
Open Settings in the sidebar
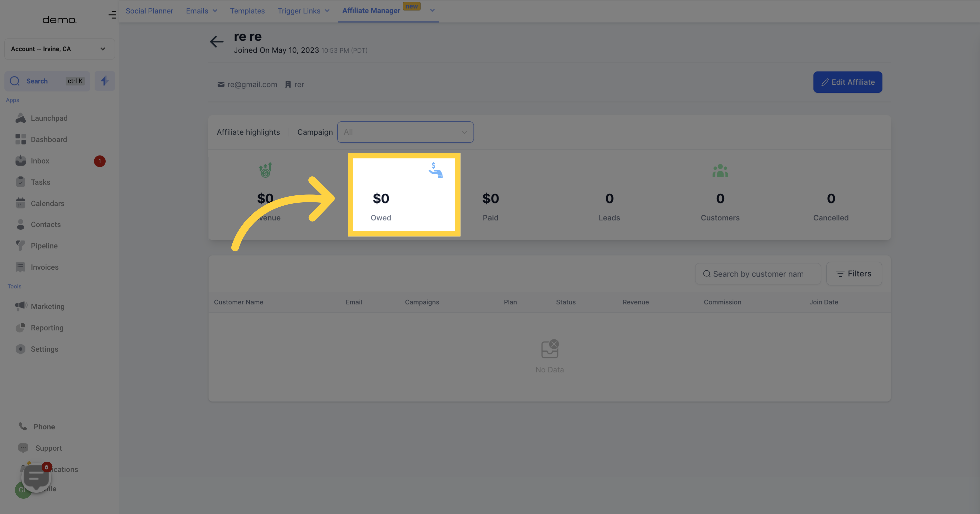coord(44,349)
